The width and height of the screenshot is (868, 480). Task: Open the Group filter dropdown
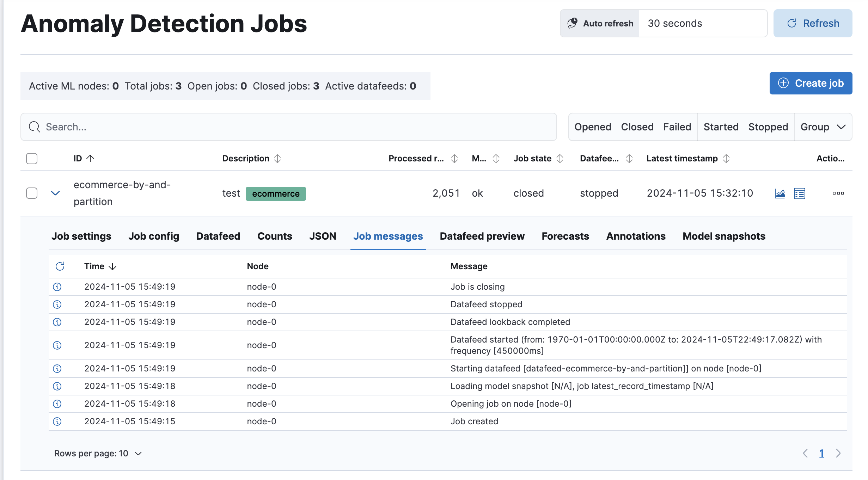[x=823, y=127]
